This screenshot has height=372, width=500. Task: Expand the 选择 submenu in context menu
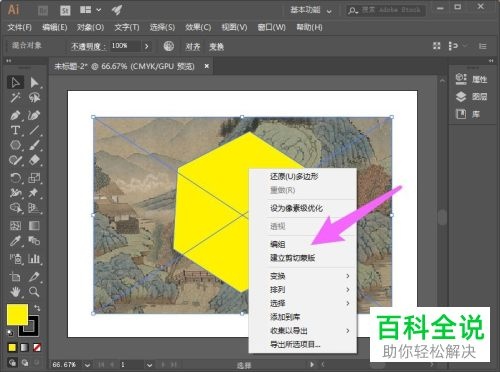[303, 303]
